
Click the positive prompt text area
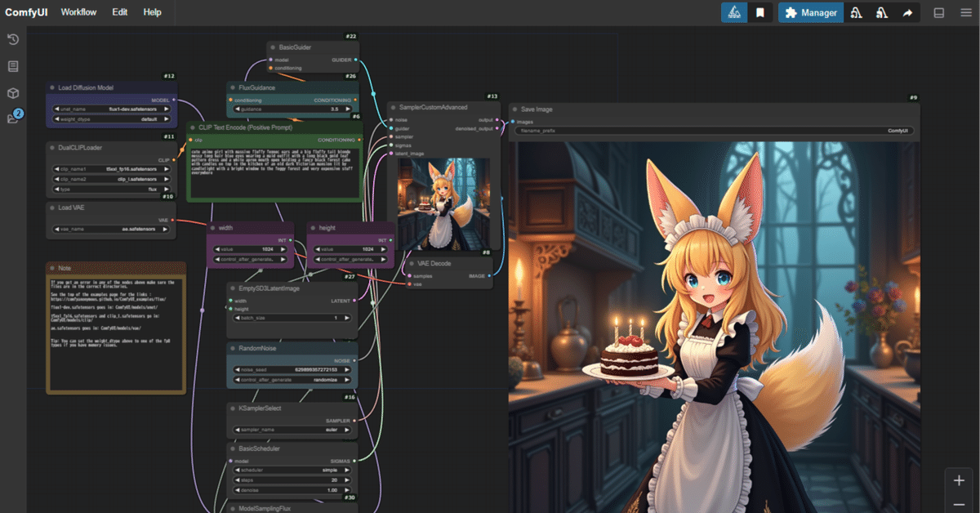tap(274, 172)
